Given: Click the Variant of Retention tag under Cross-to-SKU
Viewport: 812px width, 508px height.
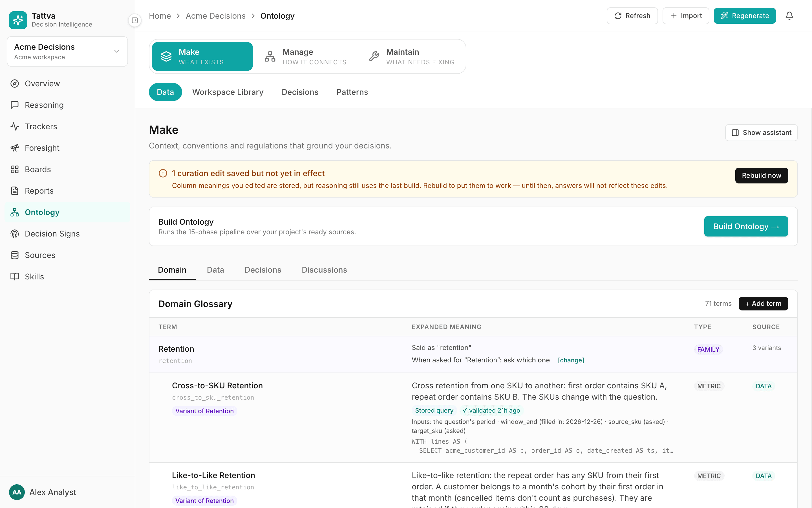Looking at the screenshot, I should (204, 411).
